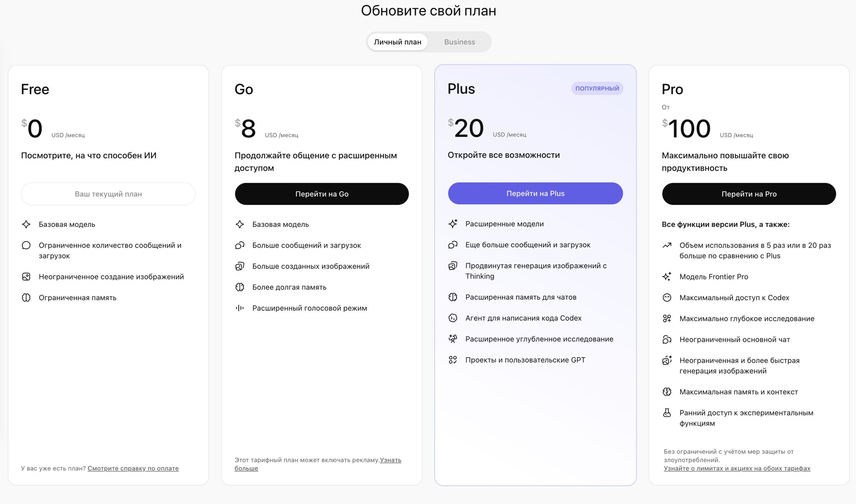856x504 pixels.
Task: Click sparkles icon beside Расширенные модели
Action: coord(453,224)
